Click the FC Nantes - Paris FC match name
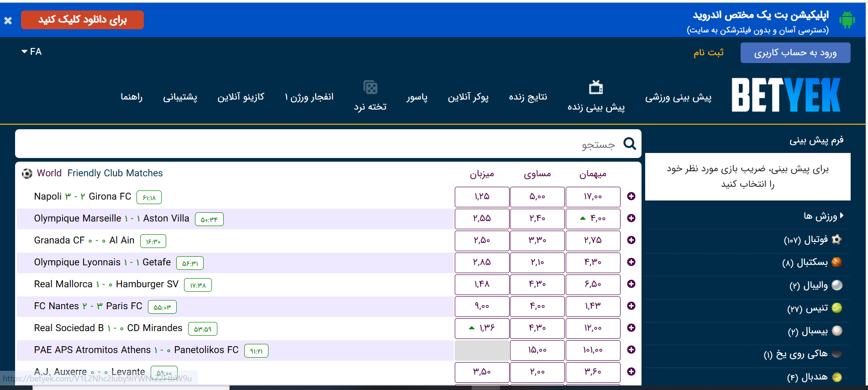Image resolution: width=868 pixels, height=390 pixels. coord(88,306)
